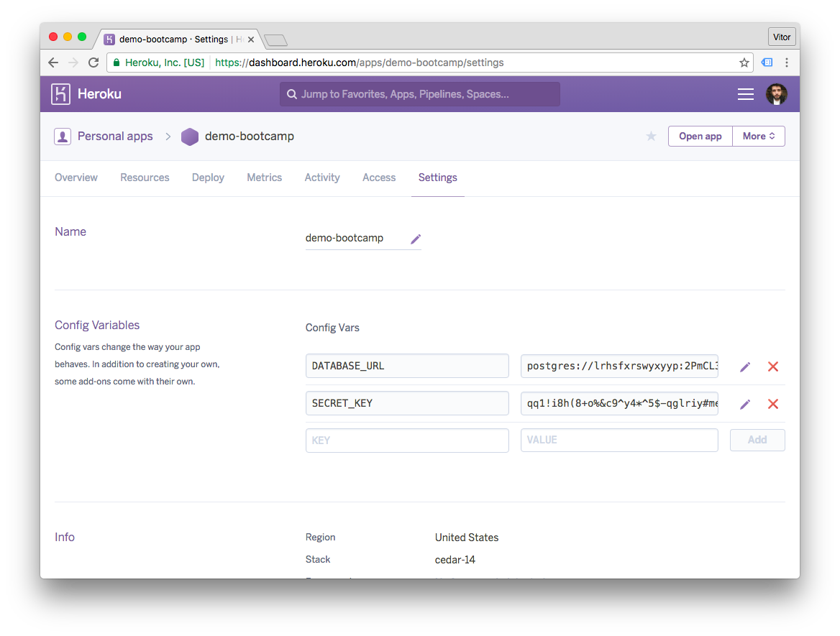Open the Resources tab

(x=145, y=178)
